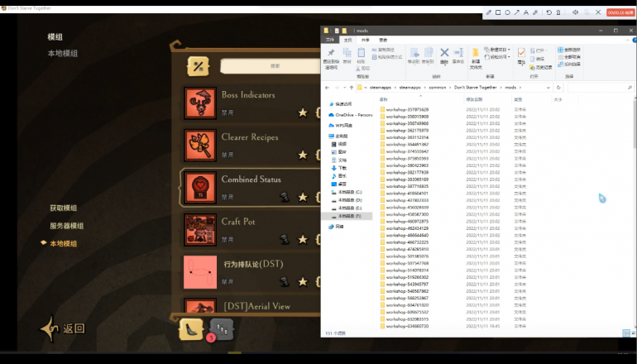Go up one folder level arrow
637x364 pixels.
352,88
